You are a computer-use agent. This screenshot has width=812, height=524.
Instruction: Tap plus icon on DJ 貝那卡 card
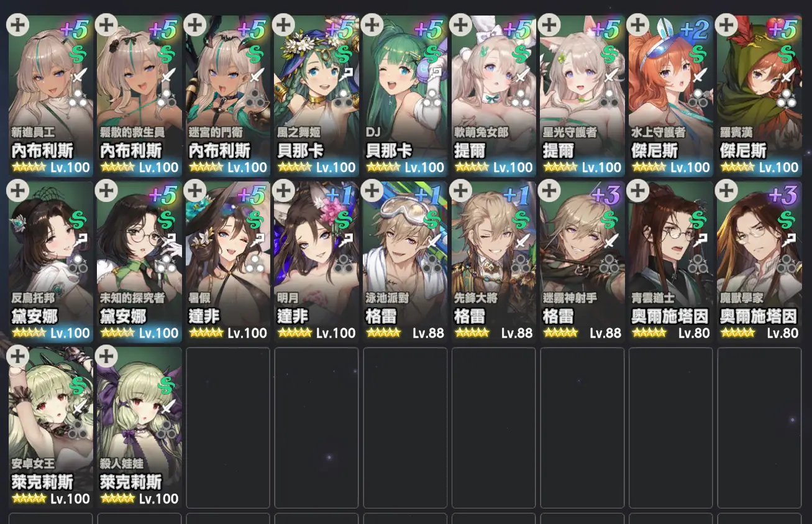coord(372,25)
